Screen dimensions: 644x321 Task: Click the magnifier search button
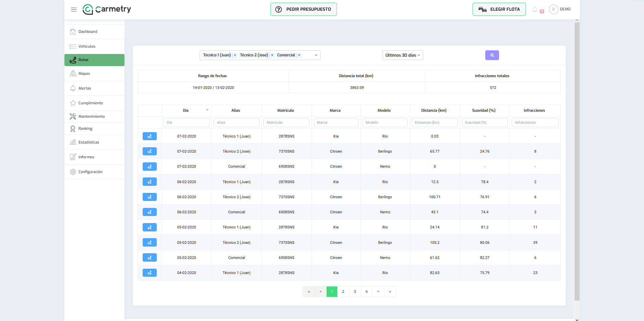coord(492,55)
